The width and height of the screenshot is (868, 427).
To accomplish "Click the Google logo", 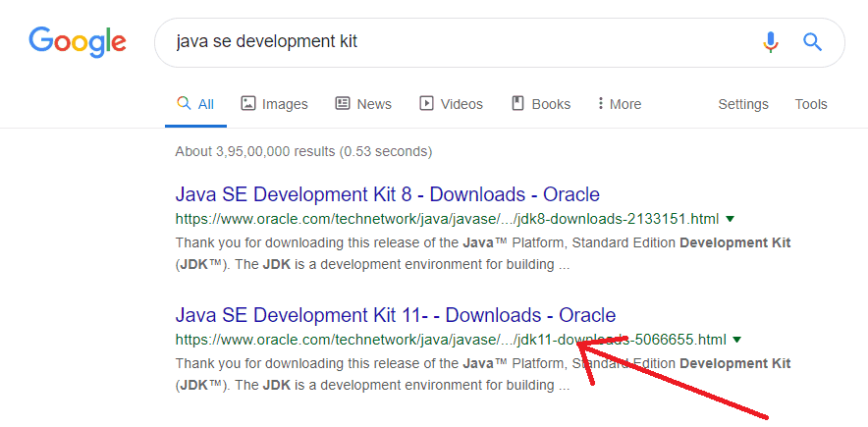I will point(78,42).
